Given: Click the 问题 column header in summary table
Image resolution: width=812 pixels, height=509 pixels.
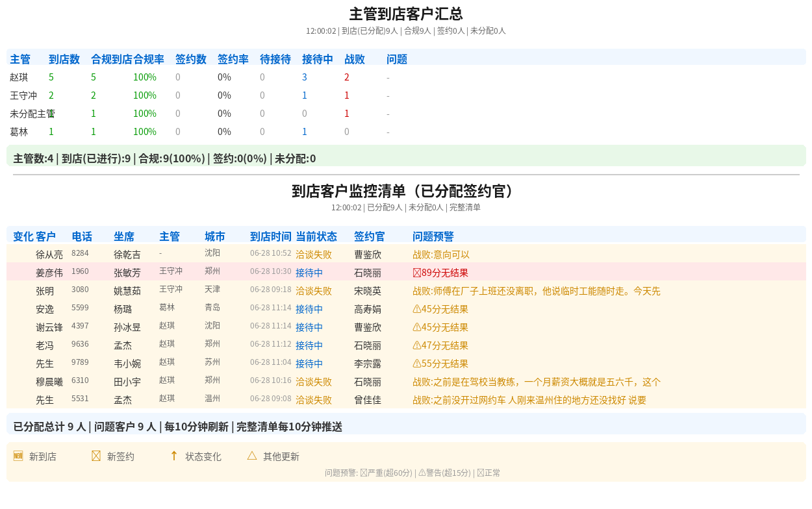Looking at the screenshot, I should click(x=397, y=59).
